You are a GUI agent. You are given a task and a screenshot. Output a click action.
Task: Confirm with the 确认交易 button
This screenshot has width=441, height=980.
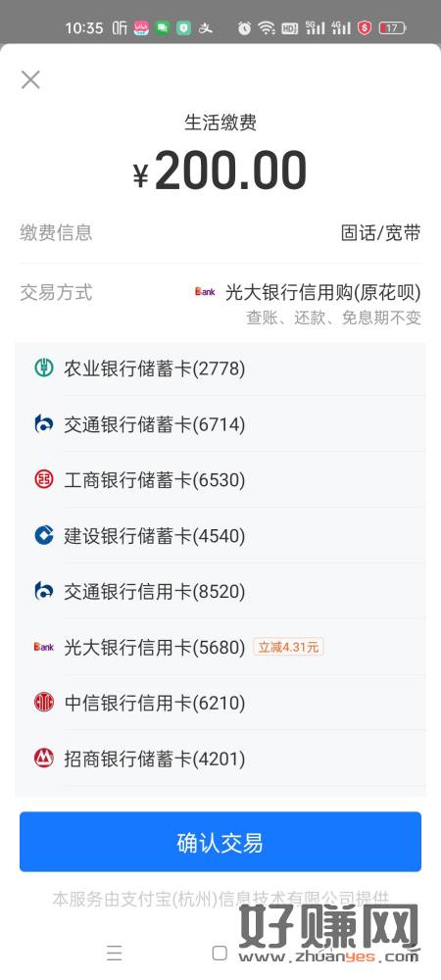(220, 841)
